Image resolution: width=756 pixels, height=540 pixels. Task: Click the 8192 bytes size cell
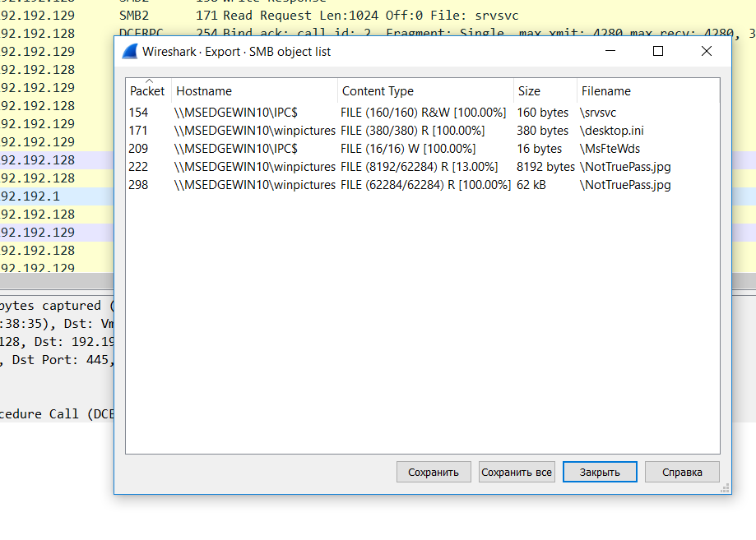click(x=545, y=167)
